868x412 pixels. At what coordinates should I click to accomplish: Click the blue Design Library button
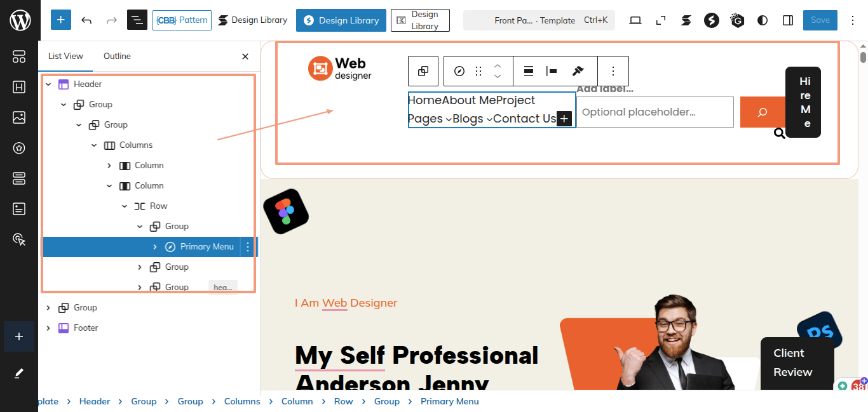point(341,20)
